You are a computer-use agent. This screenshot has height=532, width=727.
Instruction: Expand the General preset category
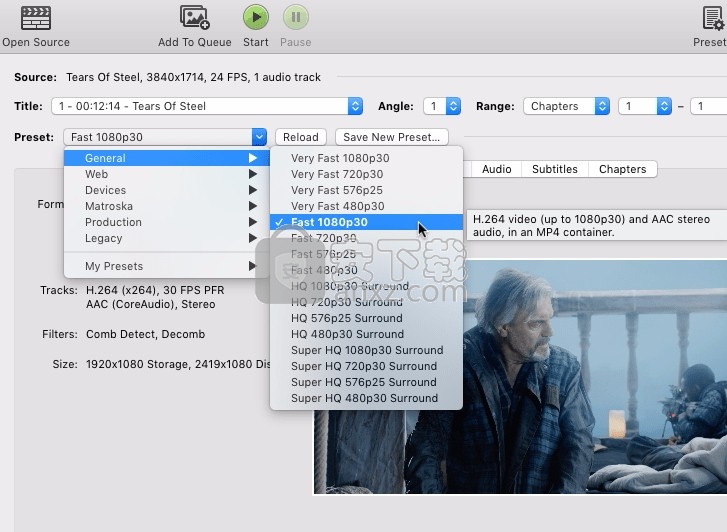click(167, 158)
